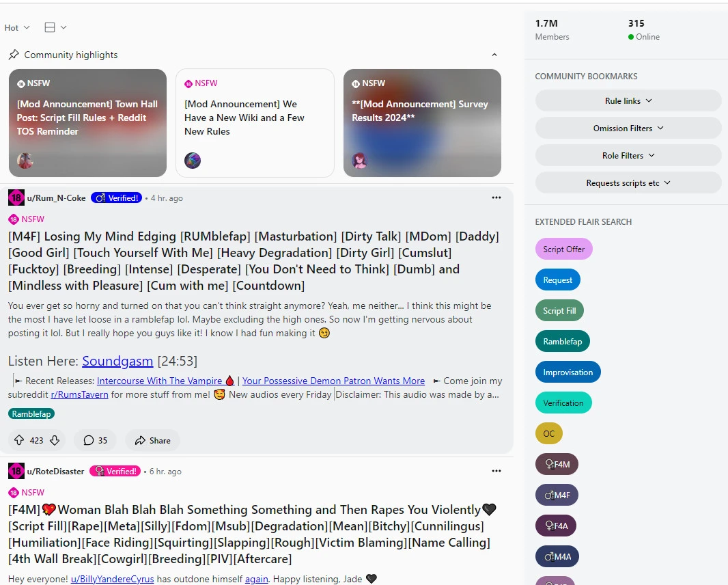Select the Verification flair filter
Screen dimensions: 728x585
click(563, 403)
